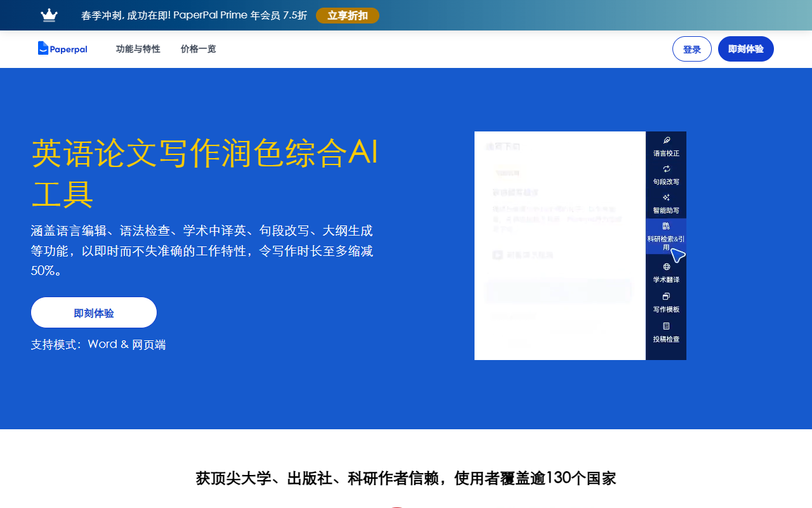Click the headline 英语论文写作润色综合AI工具
Image resolution: width=812 pixels, height=508 pixels.
(205, 173)
